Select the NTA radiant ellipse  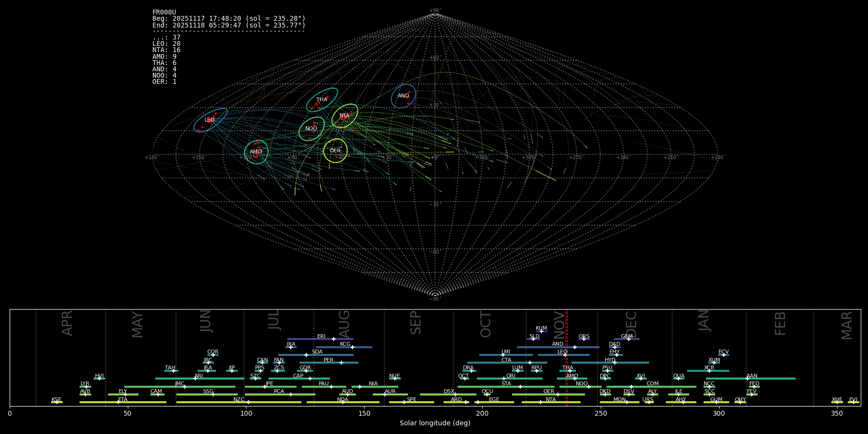[x=344, y=116]
